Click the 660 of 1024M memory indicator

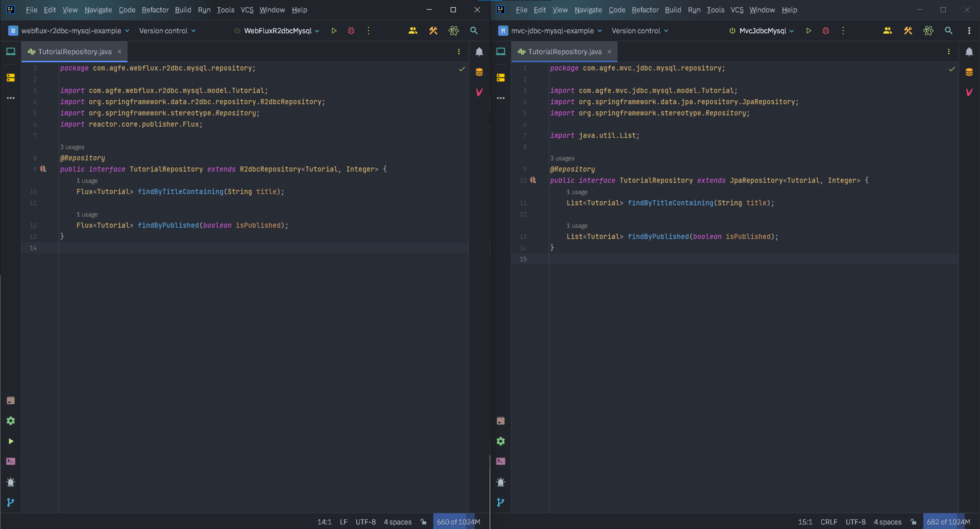tap(458, 522)
